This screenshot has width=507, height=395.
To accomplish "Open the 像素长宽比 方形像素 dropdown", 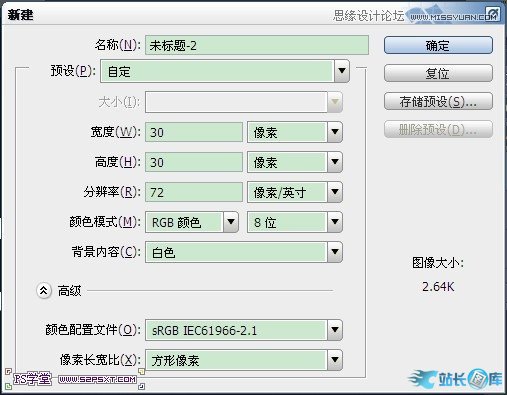I will click(x=335, y=360).
